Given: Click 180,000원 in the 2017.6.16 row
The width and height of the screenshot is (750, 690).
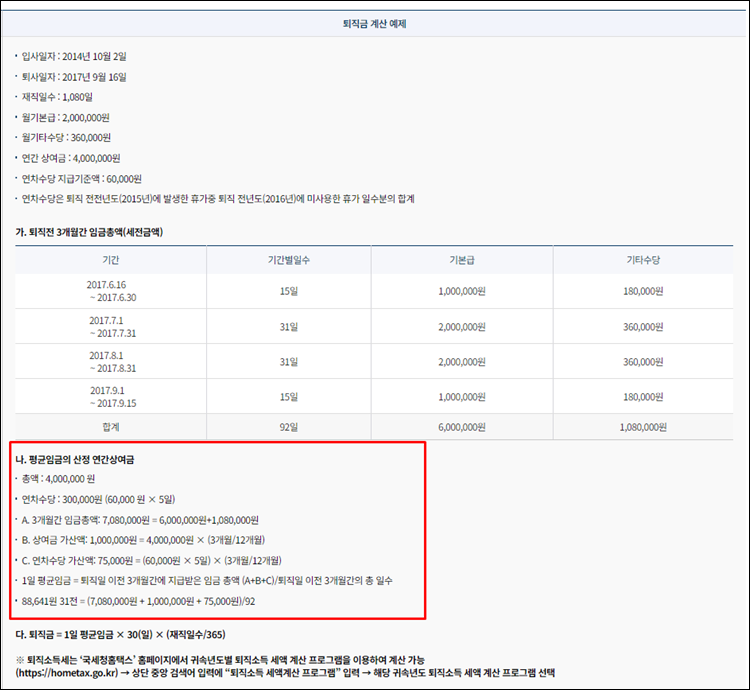Looking at the screenshot, I should (x=643, y=291).
